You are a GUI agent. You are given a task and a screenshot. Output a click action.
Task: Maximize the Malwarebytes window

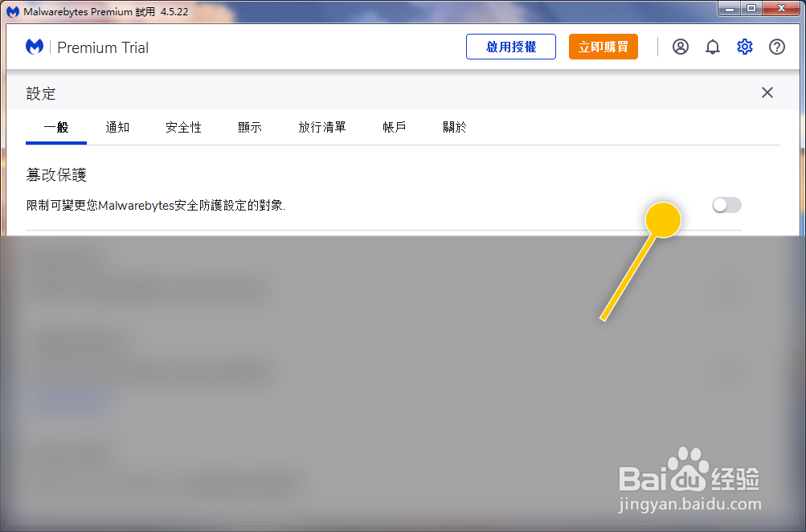751,8
